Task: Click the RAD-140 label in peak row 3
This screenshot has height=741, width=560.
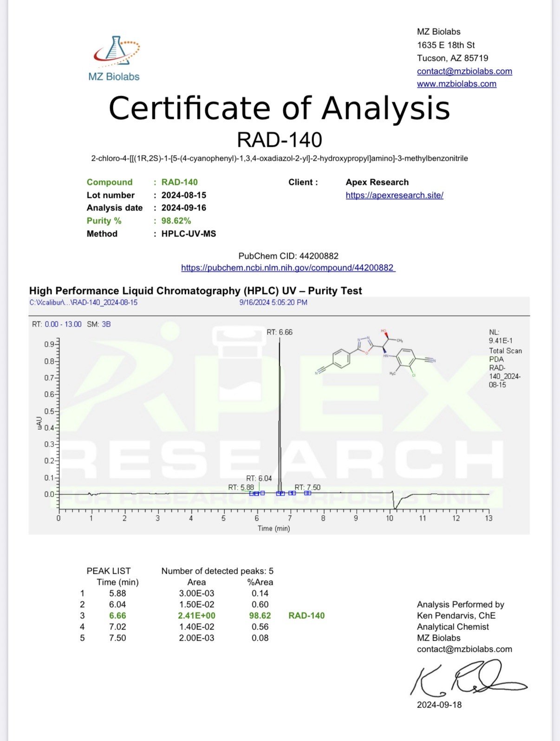Action: [x=306, y=616]
